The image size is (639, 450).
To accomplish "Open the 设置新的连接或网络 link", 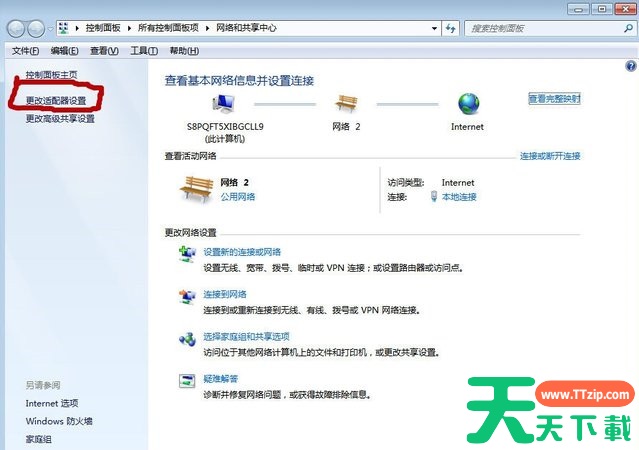I will (242, 252).
